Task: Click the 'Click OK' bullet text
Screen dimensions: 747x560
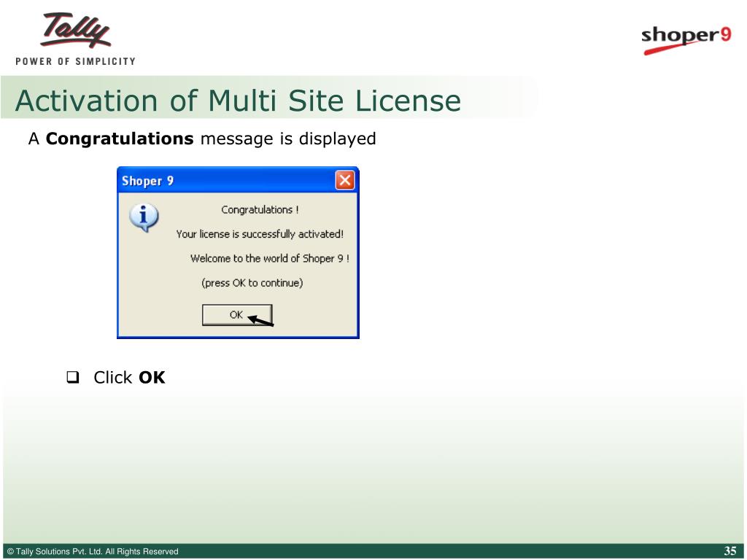Action: coord(129,378)
